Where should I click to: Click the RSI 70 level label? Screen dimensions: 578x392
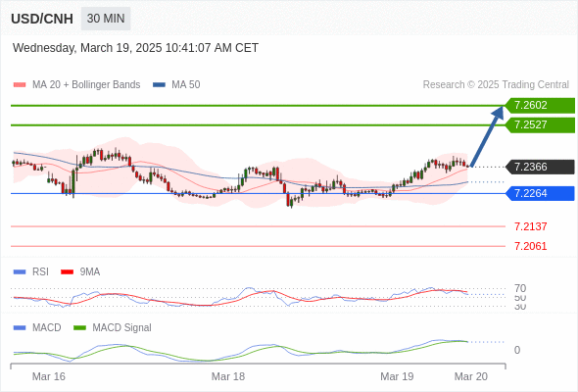[520, 288]
